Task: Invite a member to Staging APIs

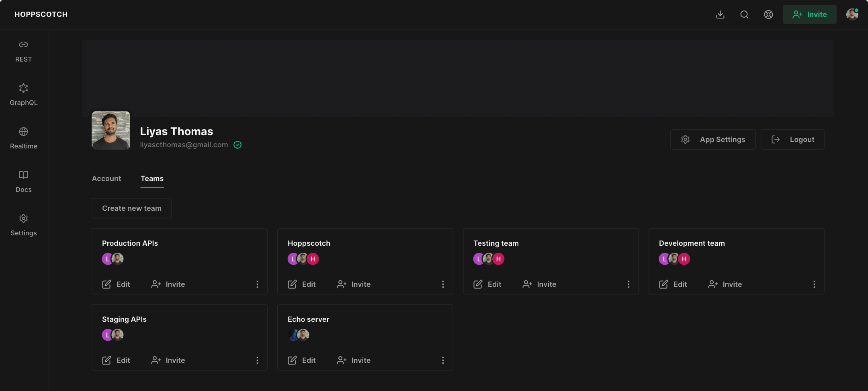Action: pyautogui.click(x=168, y=360)
